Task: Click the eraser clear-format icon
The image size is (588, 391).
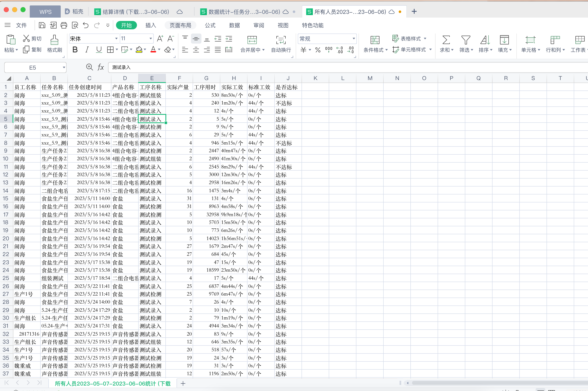Action: click(x=168, y=50)
